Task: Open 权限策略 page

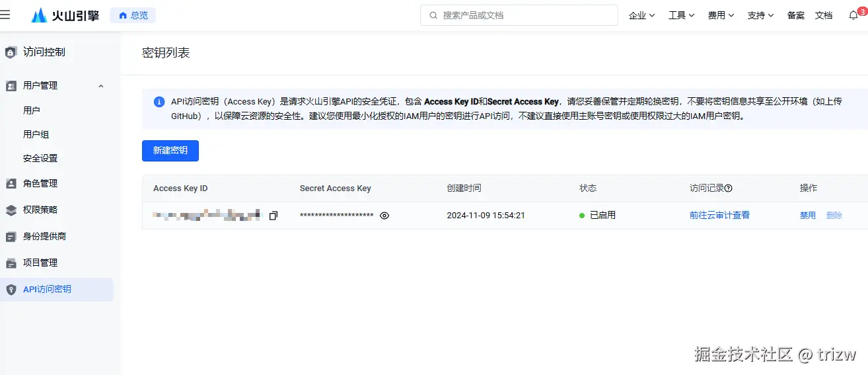Action: click(40, 210)
